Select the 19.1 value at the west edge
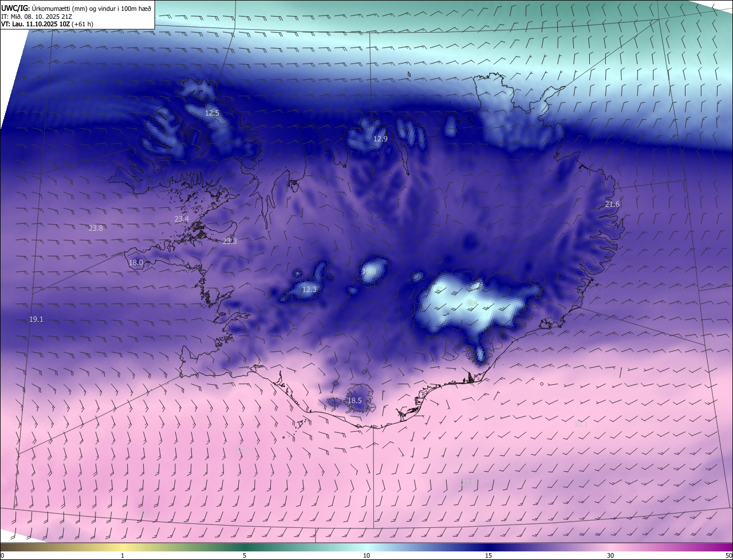The image size is (733, 560). click(36, 319)
